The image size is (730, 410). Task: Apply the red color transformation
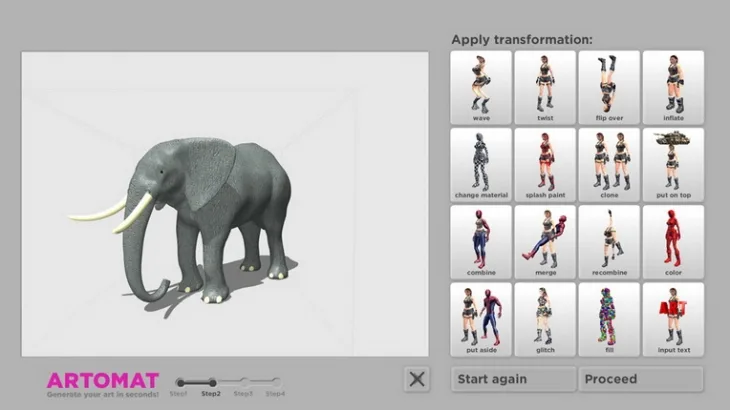673,242
